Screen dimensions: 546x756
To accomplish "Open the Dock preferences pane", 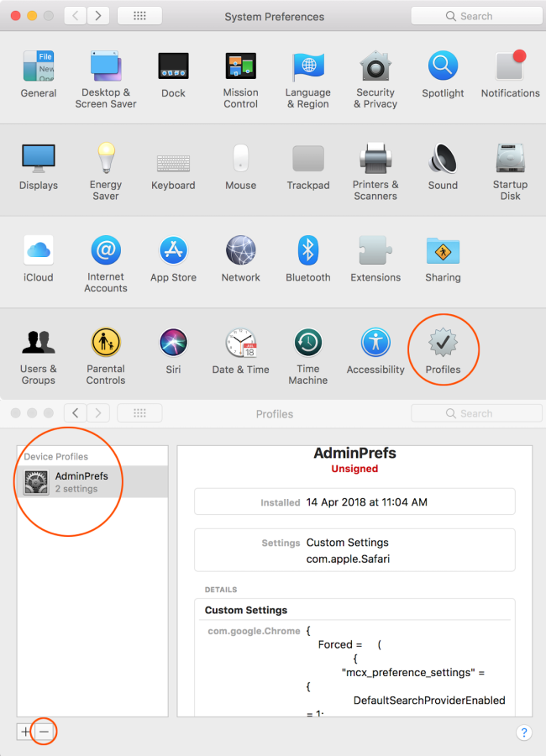I will point(173,75).
